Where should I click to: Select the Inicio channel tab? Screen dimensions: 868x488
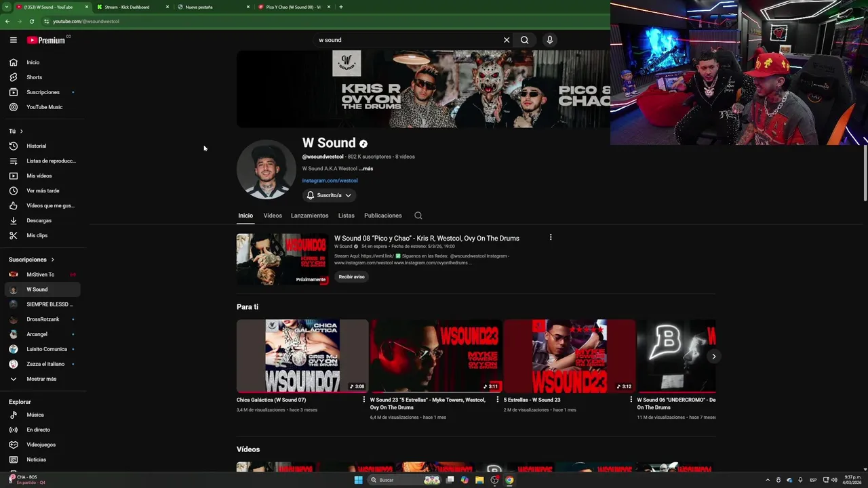tap(245, 216)
